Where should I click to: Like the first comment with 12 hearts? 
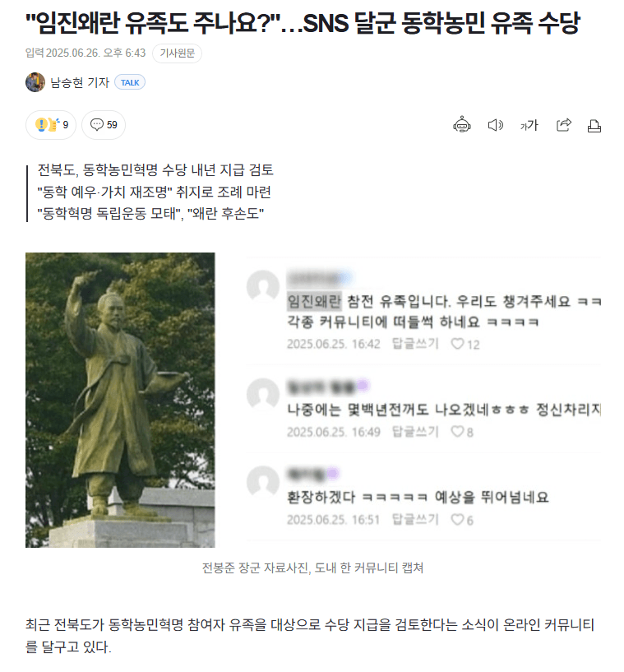point(465,344)
